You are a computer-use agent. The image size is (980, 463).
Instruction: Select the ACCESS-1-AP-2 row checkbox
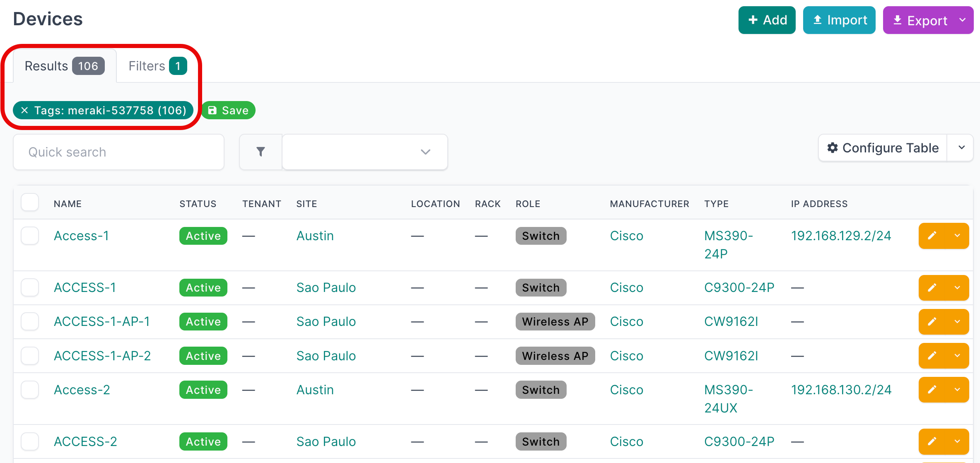coord(29,355)
